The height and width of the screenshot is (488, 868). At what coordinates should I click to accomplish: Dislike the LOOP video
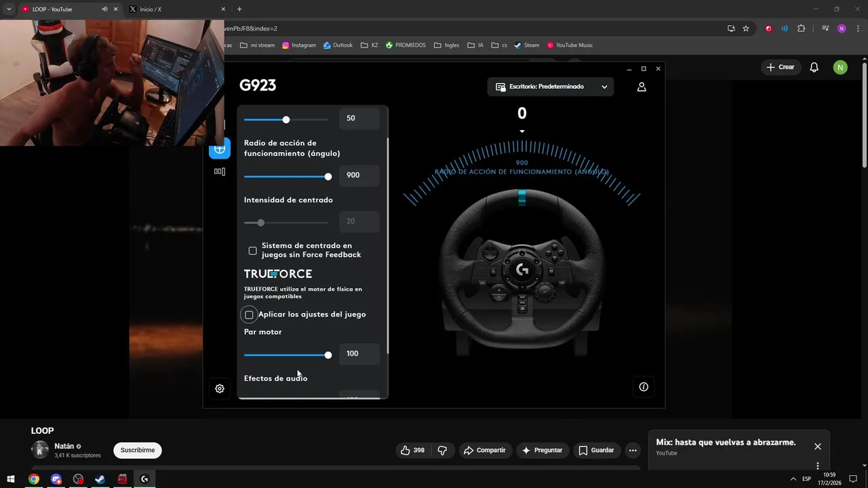click(x=442, y=450)
